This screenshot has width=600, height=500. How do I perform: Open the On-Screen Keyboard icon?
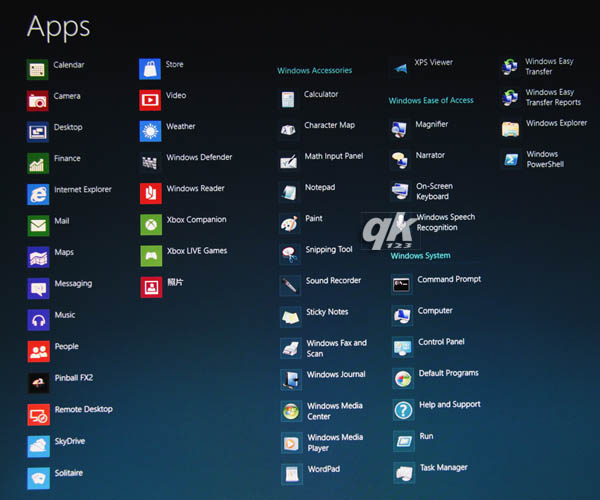click(401, 191)
